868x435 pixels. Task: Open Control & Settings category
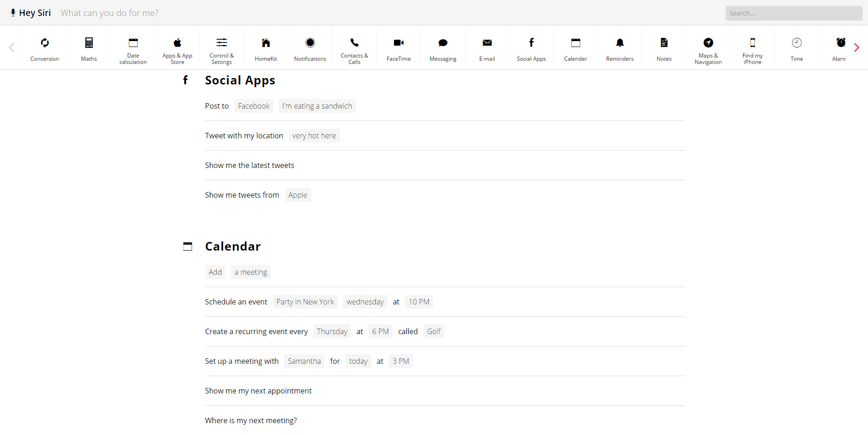222,48
